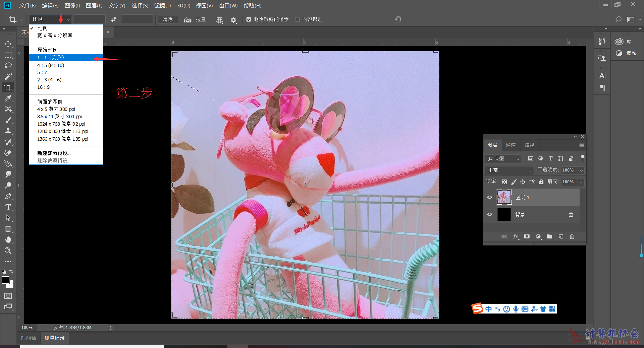Enable content-aware checkbox
The image size is (644, 348).
[x=297, y=19]
